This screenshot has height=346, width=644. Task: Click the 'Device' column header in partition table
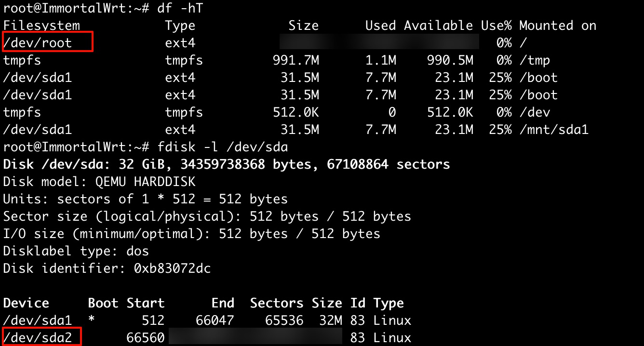click(26, 303)
